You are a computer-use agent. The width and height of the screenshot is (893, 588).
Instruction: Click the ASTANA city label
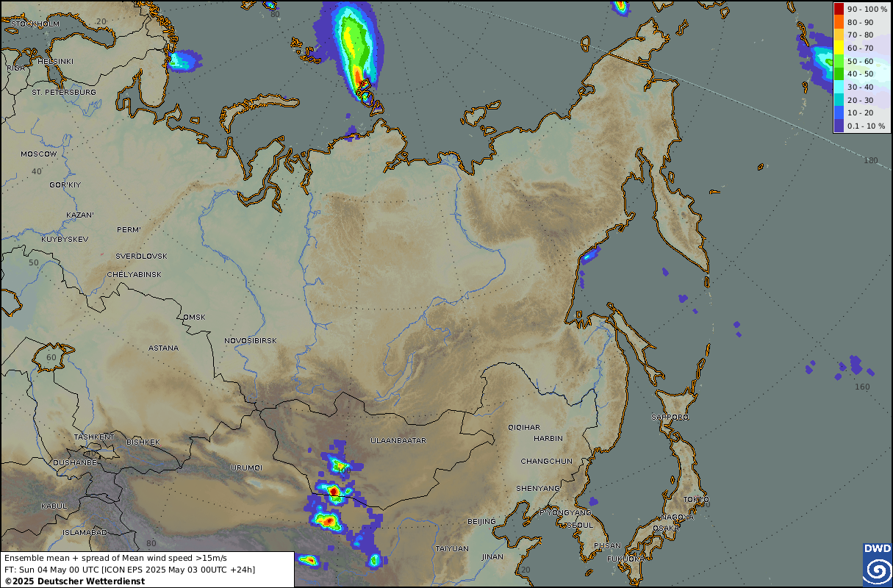[163, 348]
